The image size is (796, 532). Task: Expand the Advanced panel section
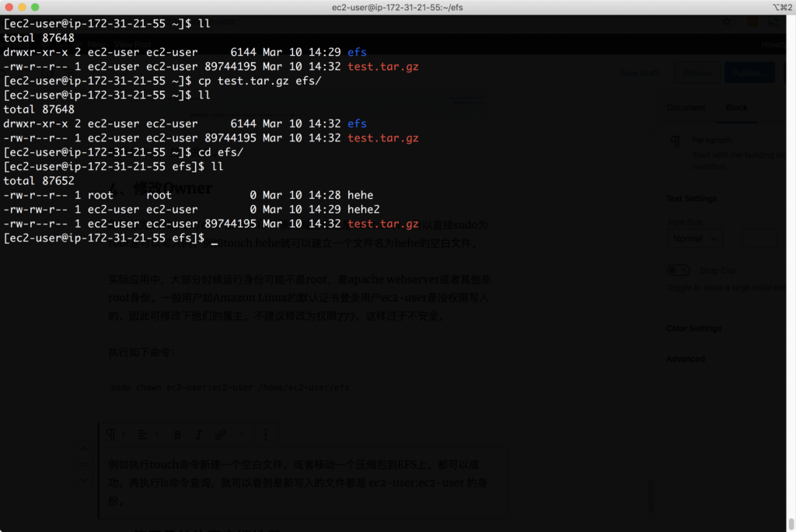tap(686, 359)
